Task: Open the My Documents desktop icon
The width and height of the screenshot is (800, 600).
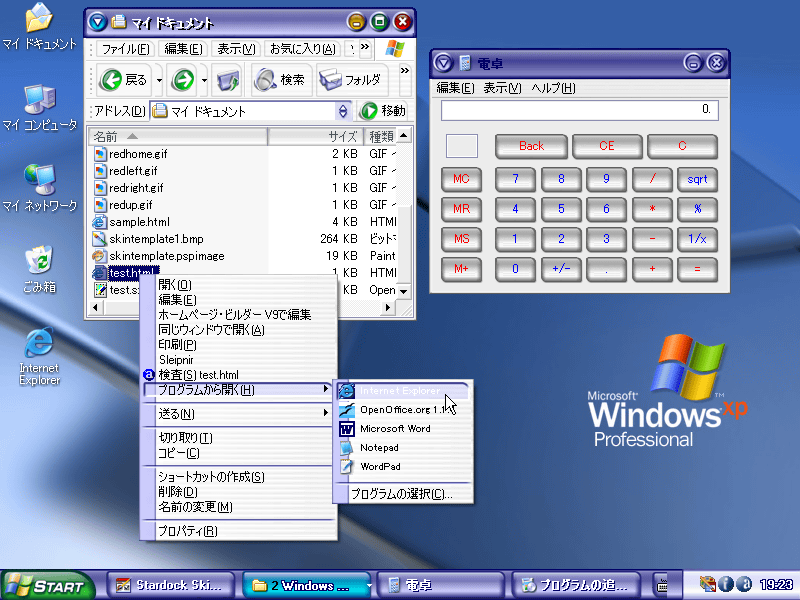Action: (x=39, y=27)
